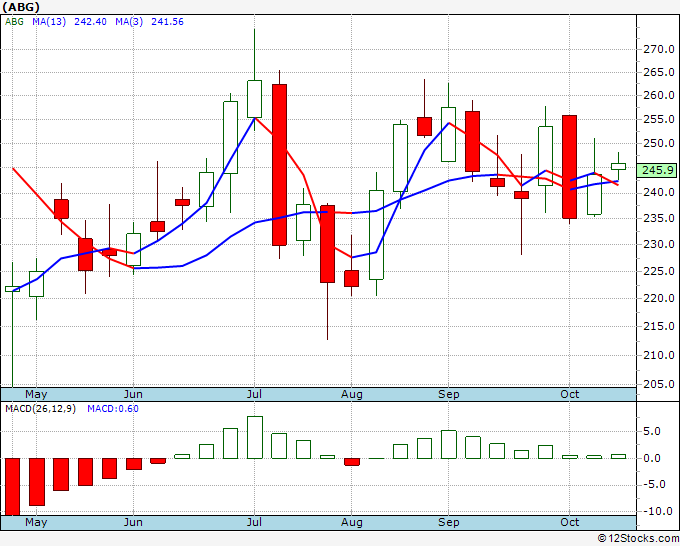Click the 205.0 price axis label
Image resolution: width=680 pixels, height=546 pixels.
(x=658, y=384)
